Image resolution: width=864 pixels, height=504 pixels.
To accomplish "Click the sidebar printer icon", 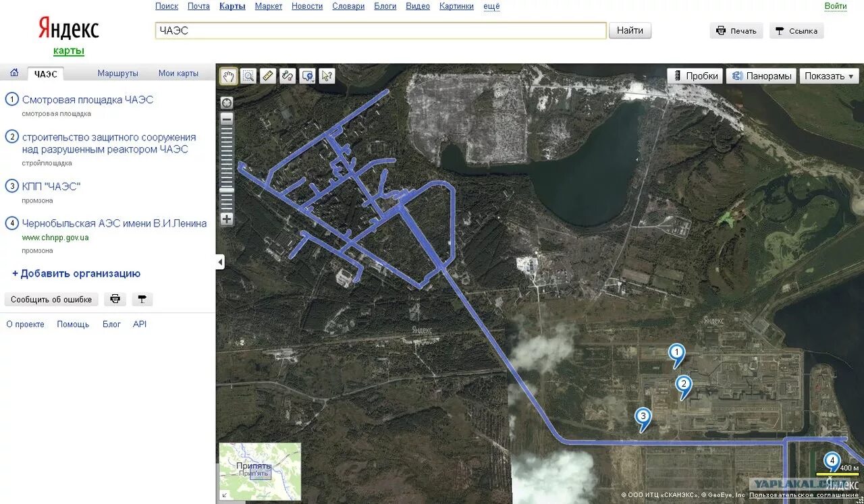I will click(x=115, y=300).
